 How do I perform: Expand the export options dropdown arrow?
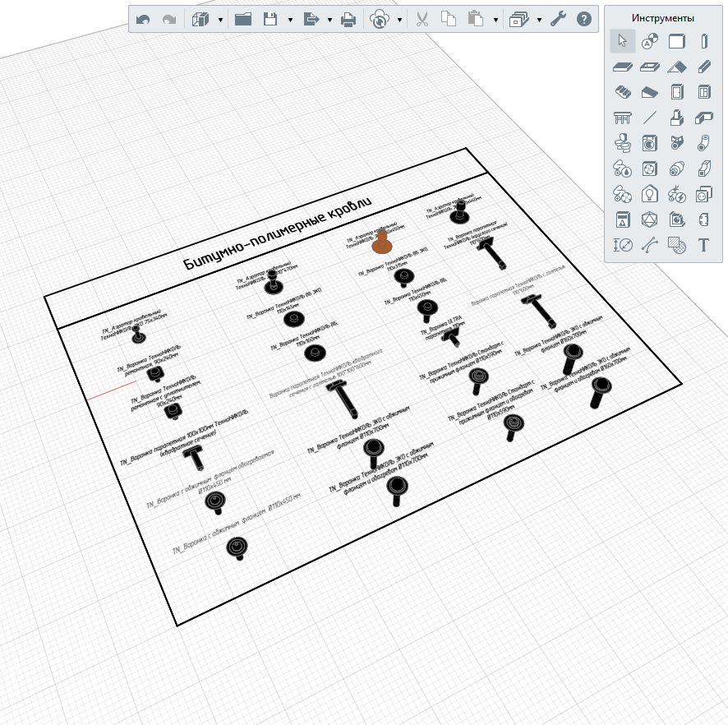point(329,20)
